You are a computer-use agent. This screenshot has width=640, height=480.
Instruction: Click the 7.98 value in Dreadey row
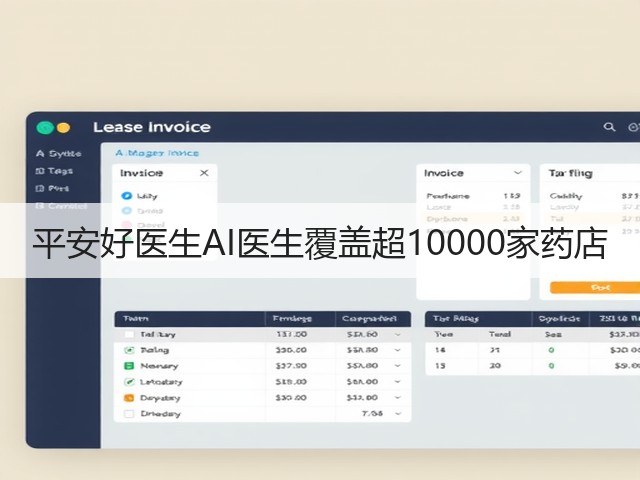(x=372, y=413)
